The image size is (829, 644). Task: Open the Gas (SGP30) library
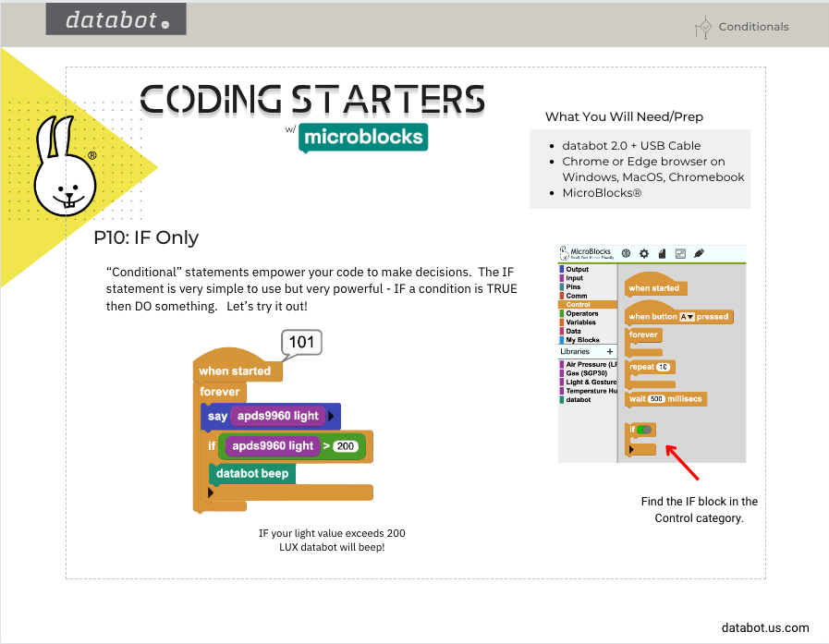[x=588, y=373]
